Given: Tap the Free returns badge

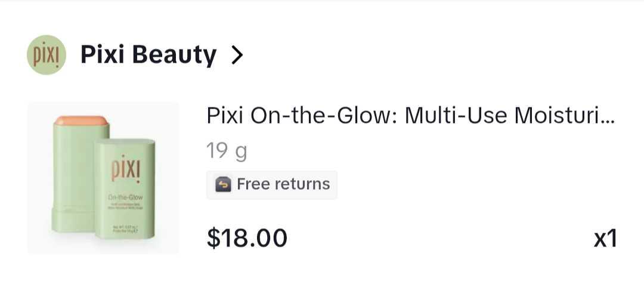Looking at the screenshot, I should point(272,184).
